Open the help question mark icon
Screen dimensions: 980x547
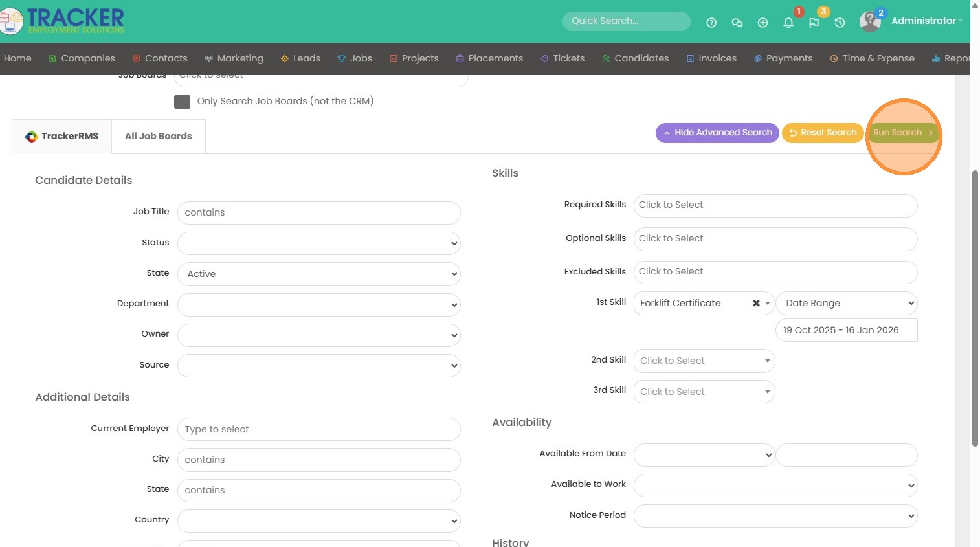[711, 23]
